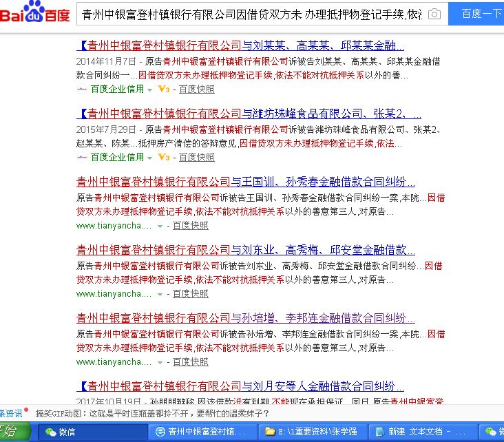This screenshot has height=442, width=504.
Task: Open E:\1重要资料\张学强 folder taskbar item
Action: click(313, 432)
